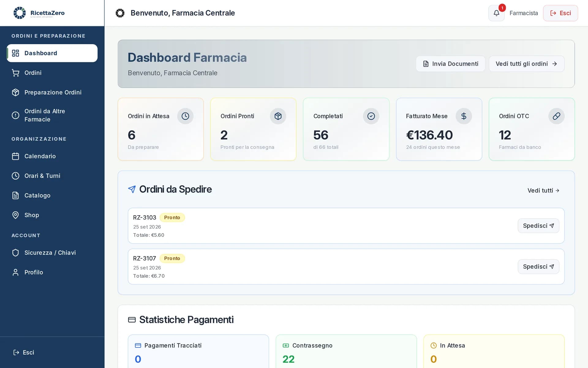Click the €136.40 revenue value
This screenshot has height=368, width=588.
click(x=429, y=135)
